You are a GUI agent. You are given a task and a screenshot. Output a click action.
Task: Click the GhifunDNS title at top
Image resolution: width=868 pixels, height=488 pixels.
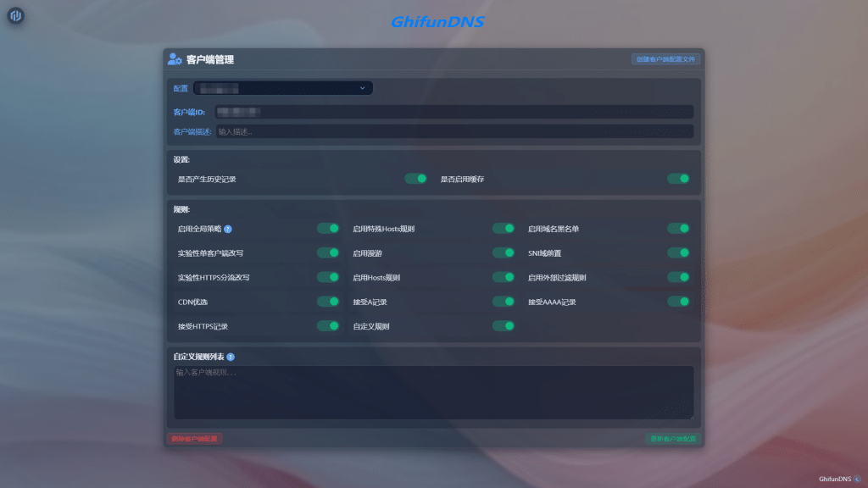pyautogui.click(x=437, y=21)
